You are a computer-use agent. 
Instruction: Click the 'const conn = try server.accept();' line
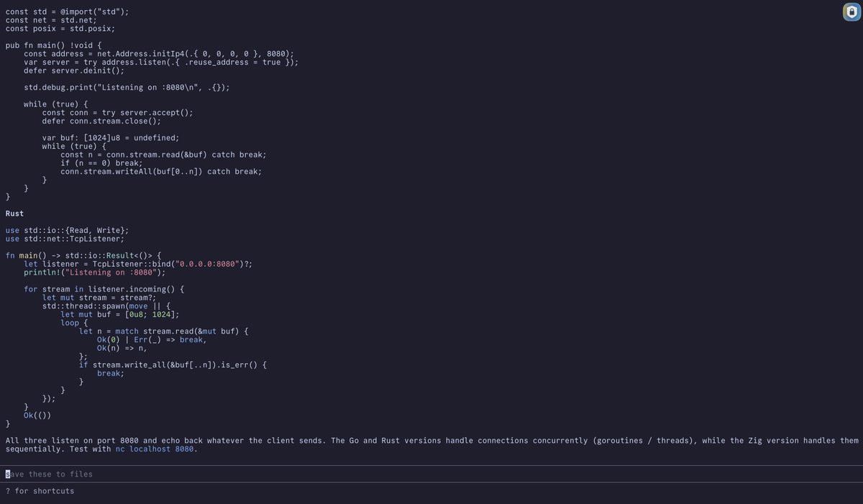click(118, 113)
